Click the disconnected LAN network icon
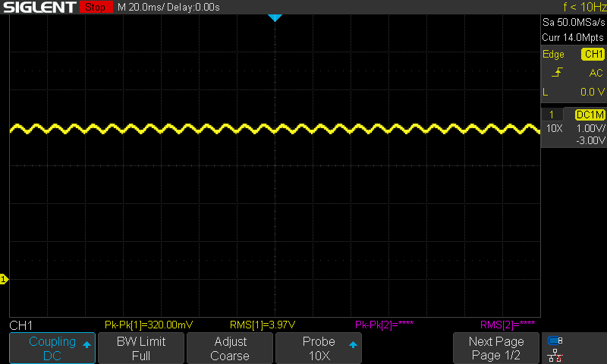This screenshot has height=364, width=607. pyautogui.click(x=555, y=354)
